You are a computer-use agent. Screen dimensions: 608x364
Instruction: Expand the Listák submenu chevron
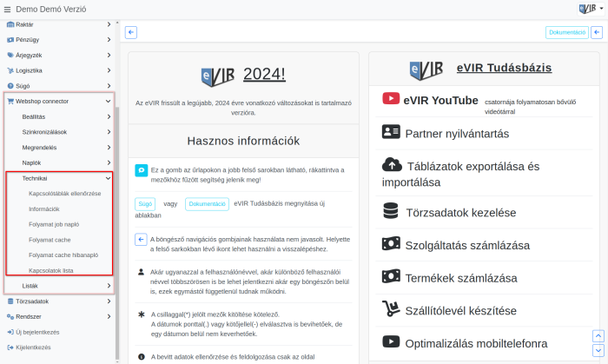pos(109,286)
